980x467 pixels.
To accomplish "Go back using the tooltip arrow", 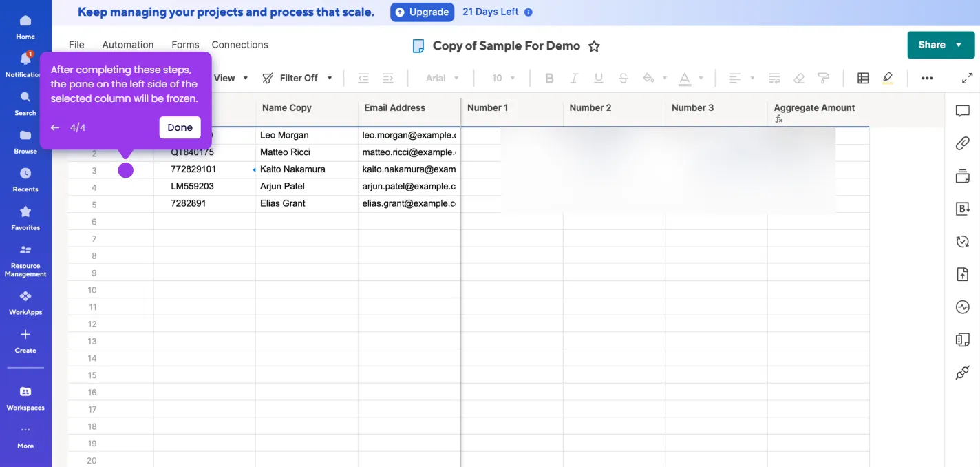I will pos(55,127).
